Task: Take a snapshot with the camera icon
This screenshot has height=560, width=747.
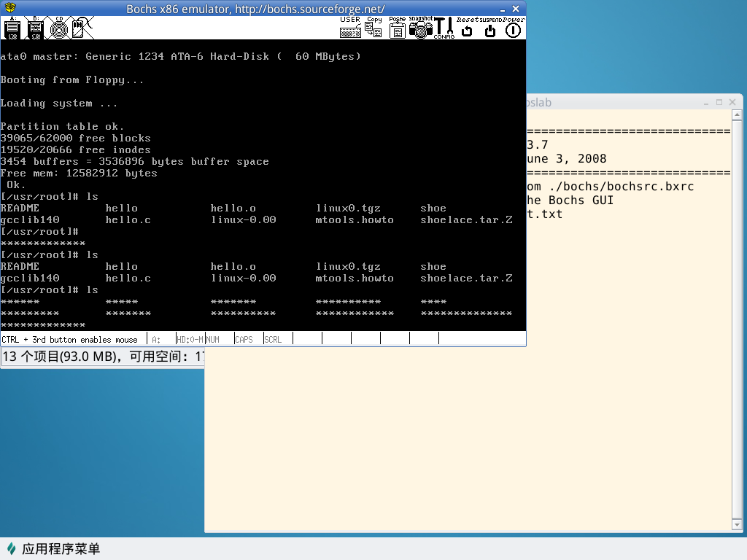Action: click(x=420, y=28)
